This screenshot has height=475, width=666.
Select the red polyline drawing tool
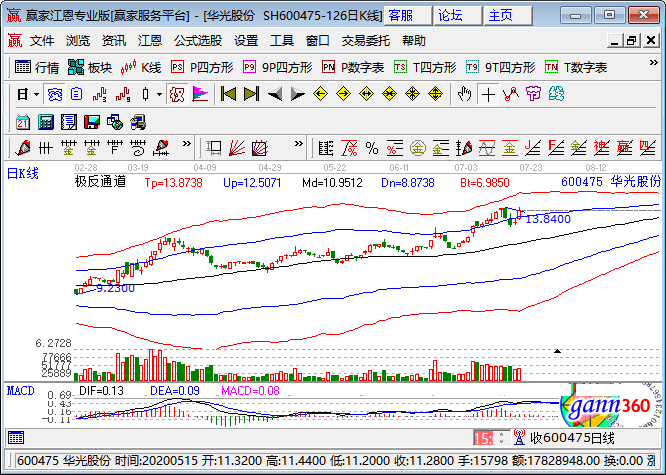coord(511,94)
